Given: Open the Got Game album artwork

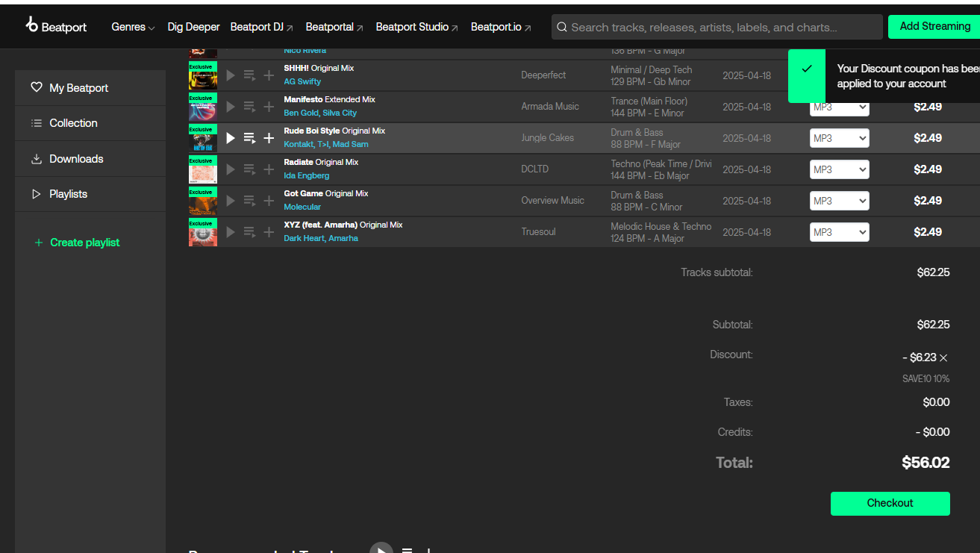Looking at the screenshot, I should [x=202, y=200].
